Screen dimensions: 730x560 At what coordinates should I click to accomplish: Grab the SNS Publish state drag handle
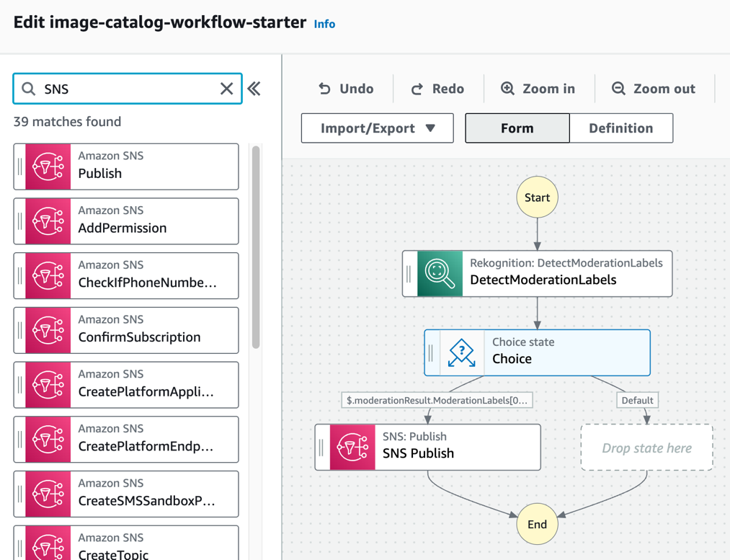coord(321,447)
